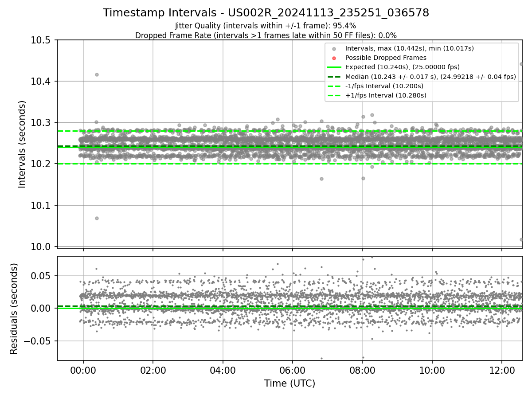The image size is (532, 399).
Task: Click the y-axis label 'Intervals (seconds)'
Action: pos(22,144)
